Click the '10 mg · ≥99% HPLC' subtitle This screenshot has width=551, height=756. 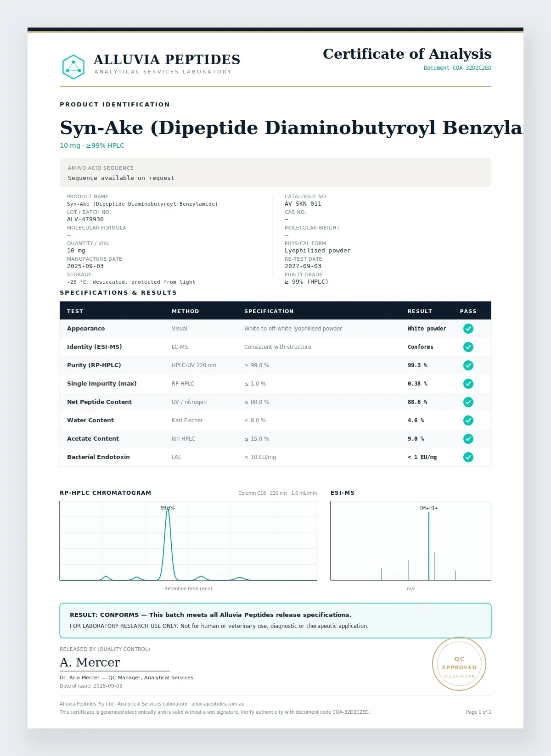coord(92,146)
